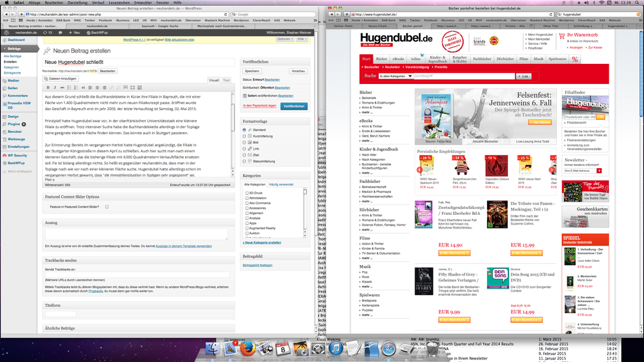Image resolution: width=644 pixels, height=362 pixels.
Task: Toggle distraction-free fullscreen writing mode
Action: 132,87
